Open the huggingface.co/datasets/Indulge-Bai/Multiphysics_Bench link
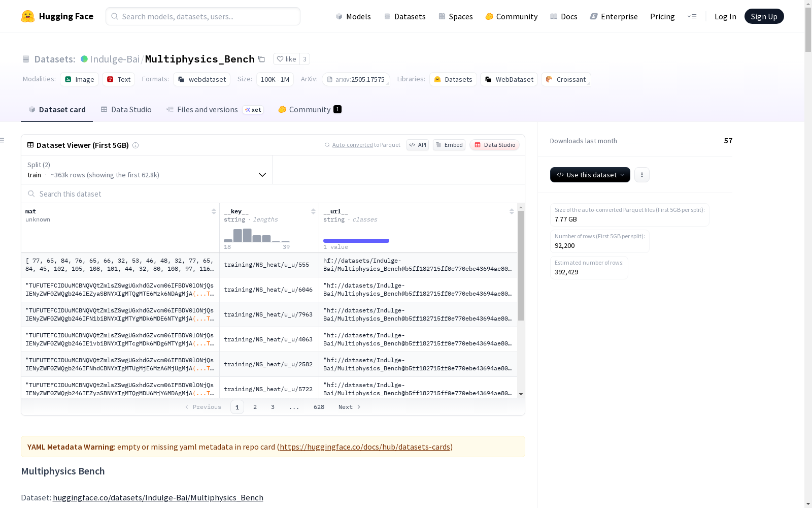 158,498
